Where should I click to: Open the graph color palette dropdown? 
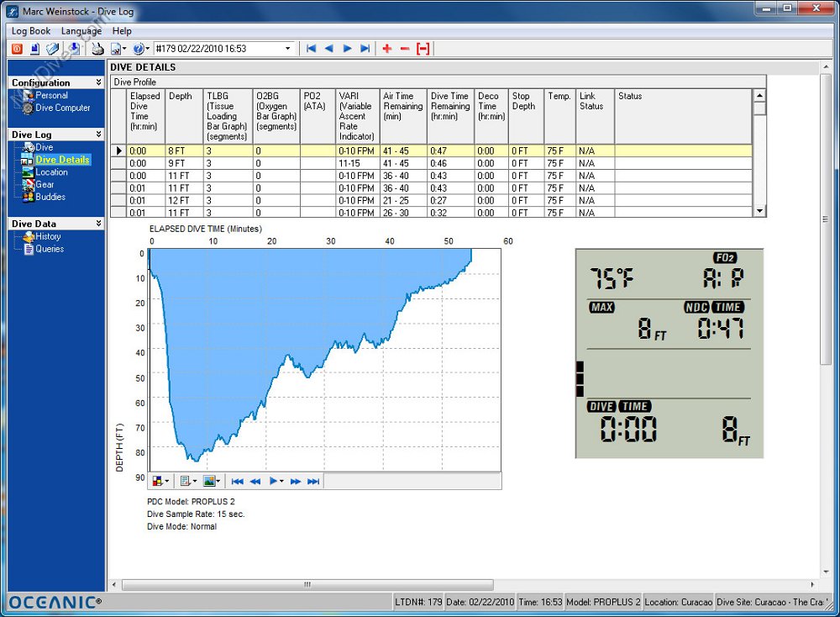click(160, 482)
